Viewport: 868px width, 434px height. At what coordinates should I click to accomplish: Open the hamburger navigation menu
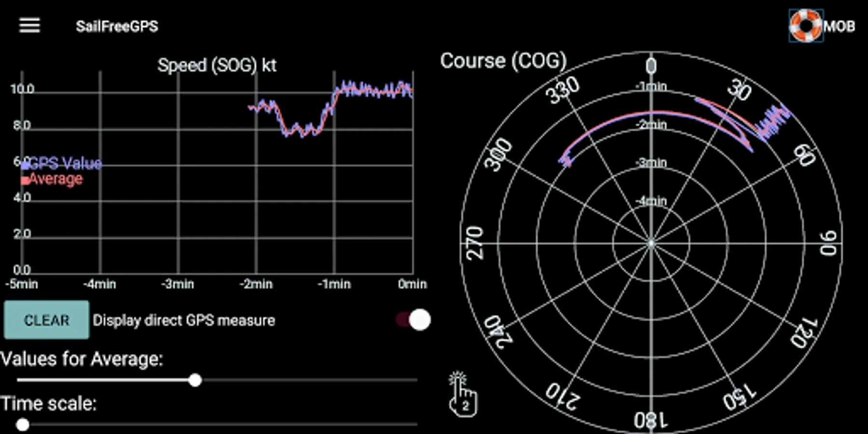coord(29,26)
